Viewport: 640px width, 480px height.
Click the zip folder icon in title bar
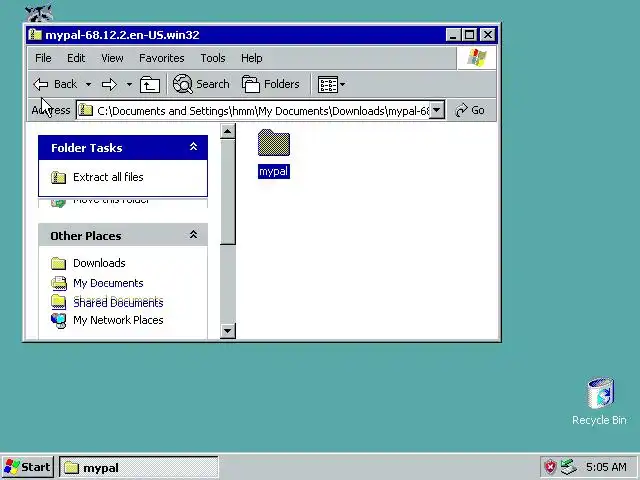pos(35,35)
